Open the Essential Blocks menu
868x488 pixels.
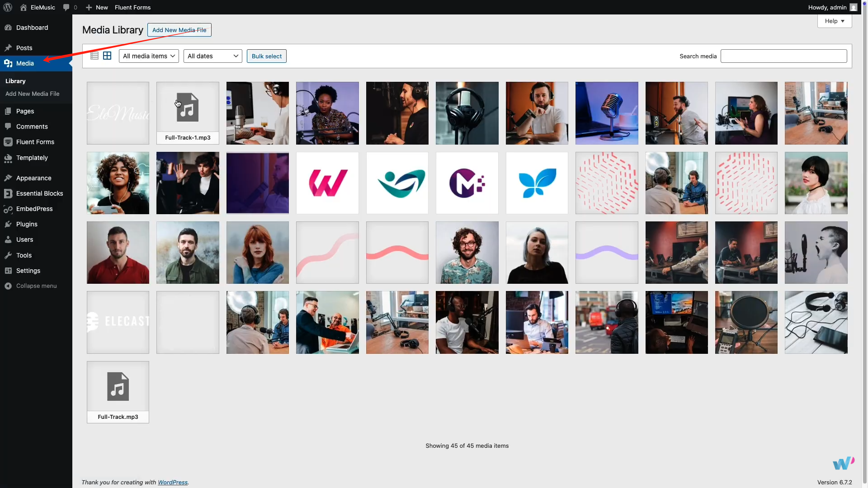click(x=39, y=193)
